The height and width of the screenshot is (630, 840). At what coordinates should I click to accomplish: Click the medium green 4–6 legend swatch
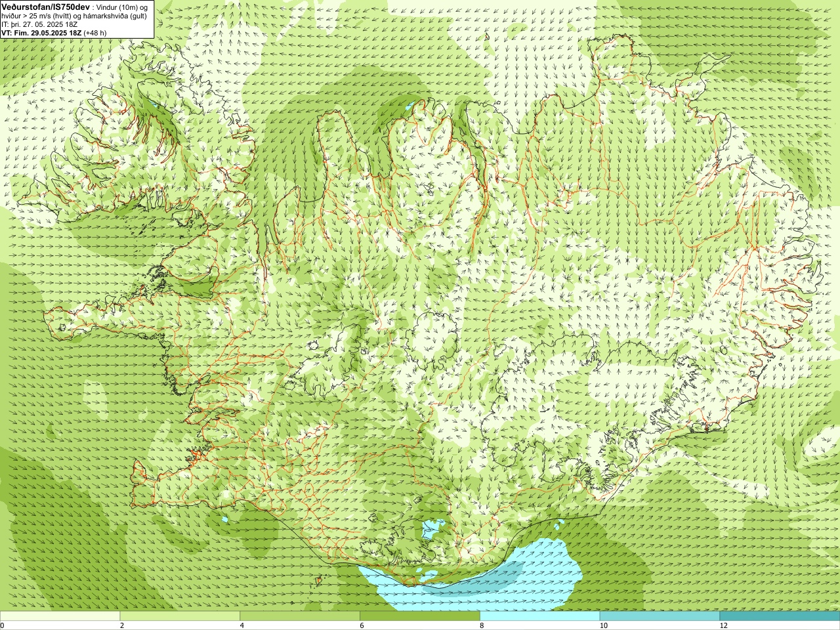pyautogui.click(x=300, y=616)
